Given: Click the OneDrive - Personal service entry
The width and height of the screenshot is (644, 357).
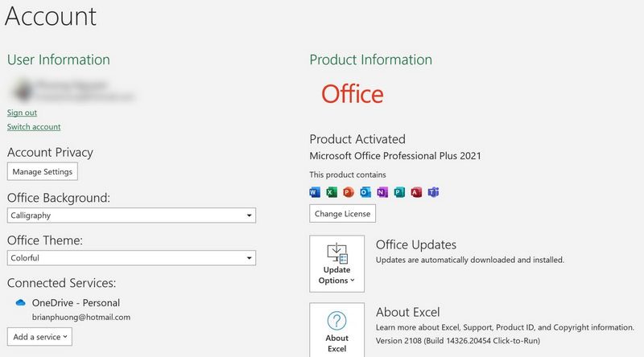Looking at the screenshot, I should tap(76, 303).
